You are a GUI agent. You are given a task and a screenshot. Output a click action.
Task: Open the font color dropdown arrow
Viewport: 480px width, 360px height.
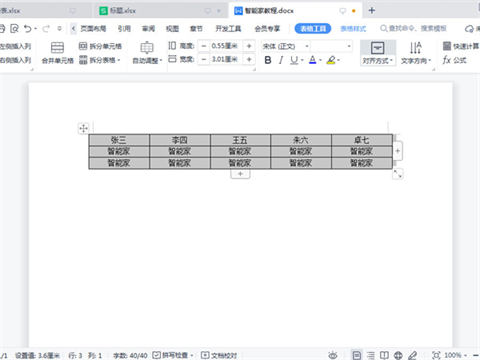pyautogui.click(x=320, y=60)
